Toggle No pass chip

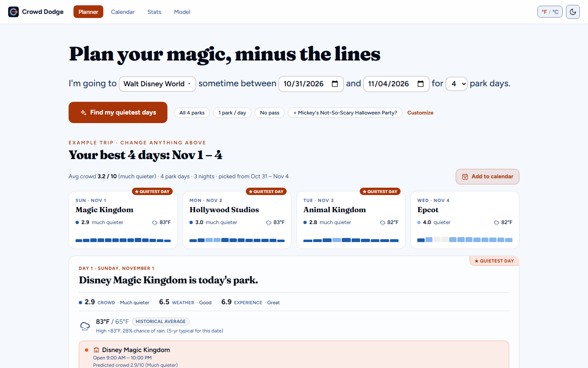(x=269, y=113)
